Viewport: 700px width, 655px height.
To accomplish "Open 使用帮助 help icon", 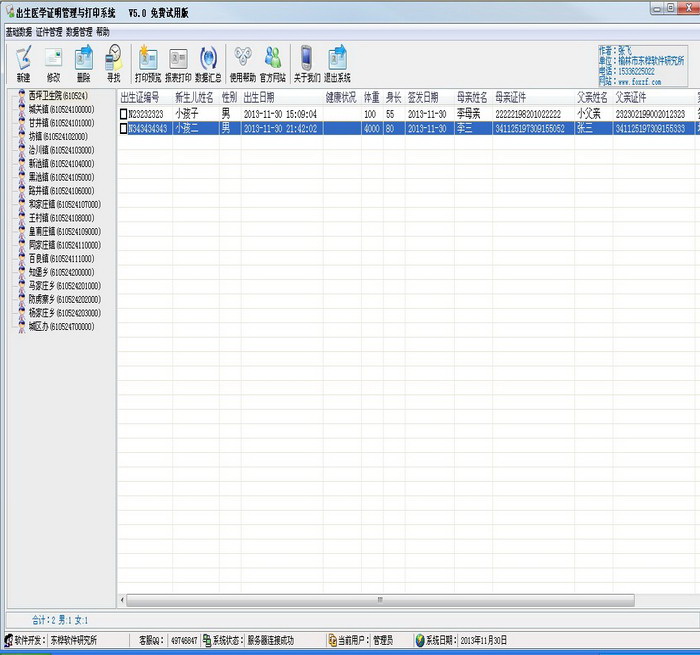I will (242, 62).
